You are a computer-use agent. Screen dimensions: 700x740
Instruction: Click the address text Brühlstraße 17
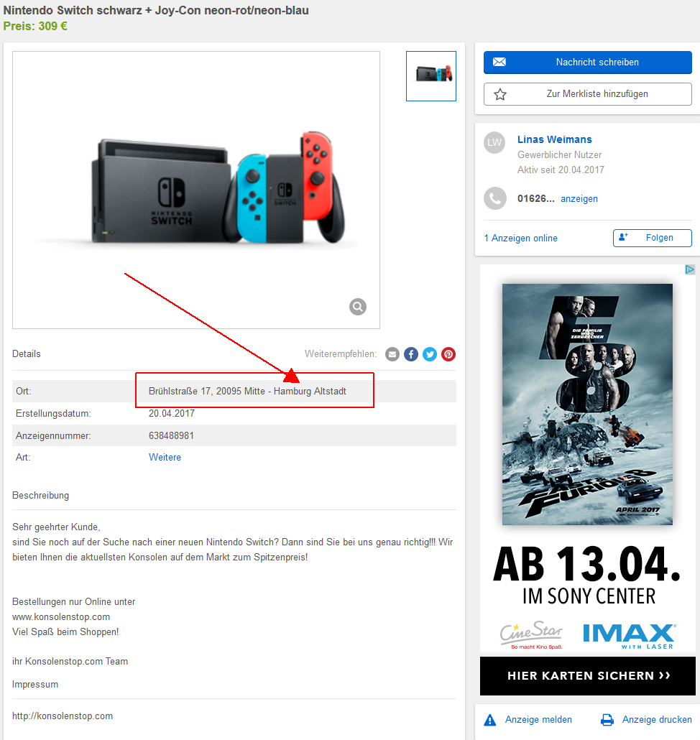tap(247, 392)
